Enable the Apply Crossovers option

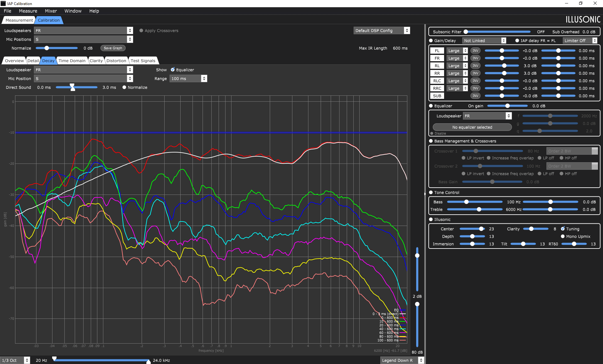[x=141, y=30]
